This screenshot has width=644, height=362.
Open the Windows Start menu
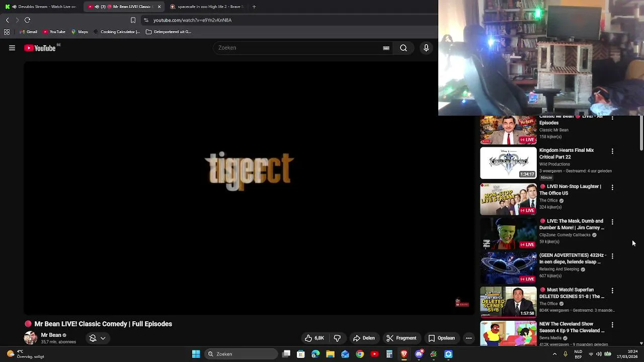(196, 354)
